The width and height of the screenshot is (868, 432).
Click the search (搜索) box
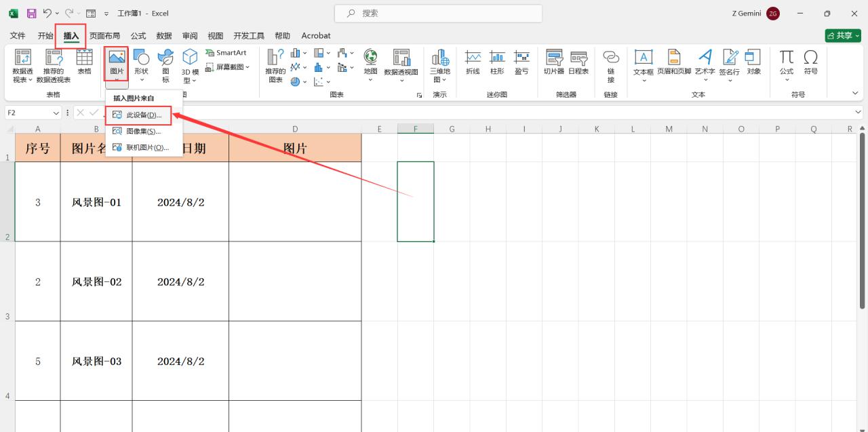pos(438,14)
